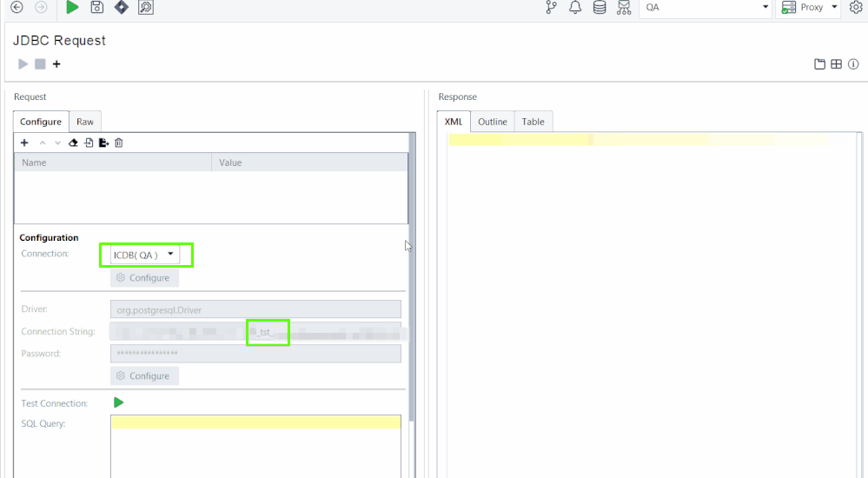Open the database stack icon
The width and height of the screenshot is (868, 478).
pos(600,7)
